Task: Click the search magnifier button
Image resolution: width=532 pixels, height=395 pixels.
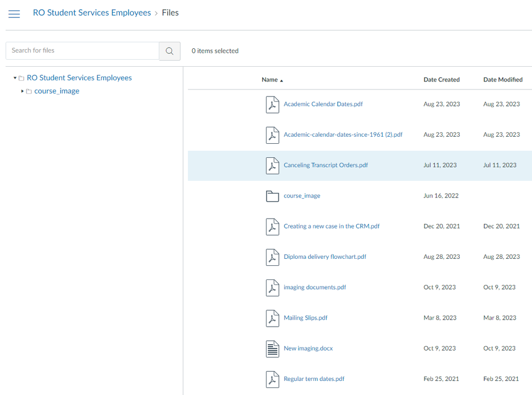Action: click(x=169, y=51)
